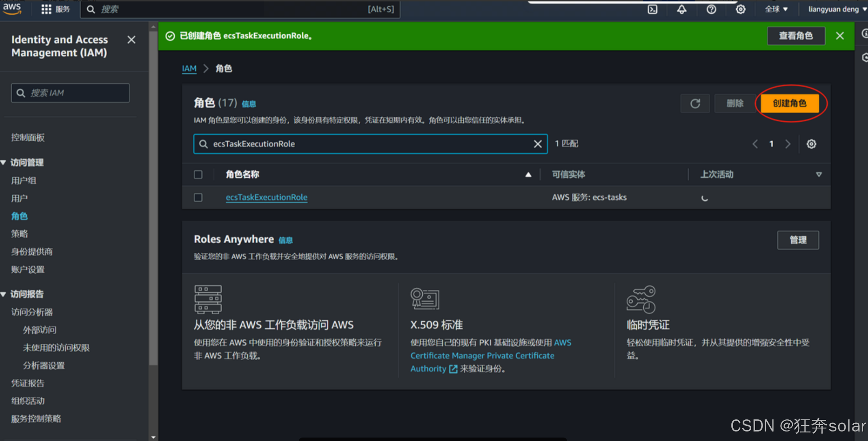The width and height of the screenshot is (868, 441).
Task: Dismiss the green success banner
Action: [839, 36]
